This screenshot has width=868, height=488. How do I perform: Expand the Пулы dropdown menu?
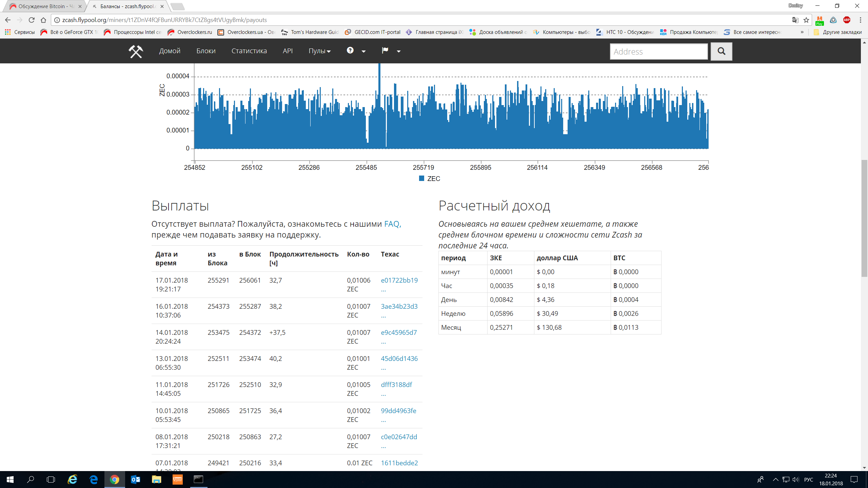pos(319,51)
